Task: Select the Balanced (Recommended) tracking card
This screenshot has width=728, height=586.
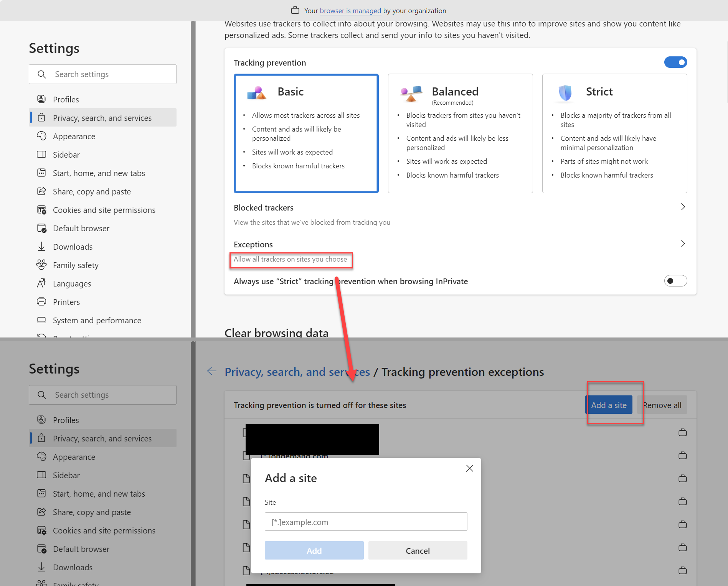Action: (x=460, y=133)
